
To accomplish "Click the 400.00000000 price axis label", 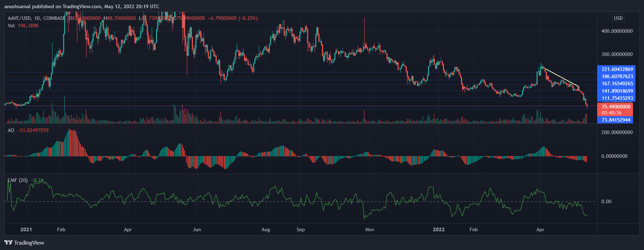I will pos(617,31).
